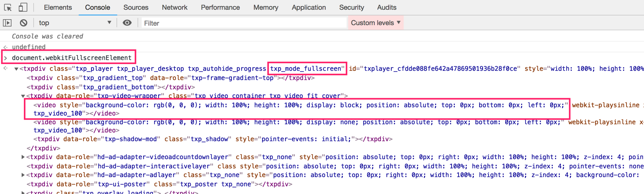Switch to the Performance tab
Image resolution: width=644 pixels, height=194 pixels.
220,7
